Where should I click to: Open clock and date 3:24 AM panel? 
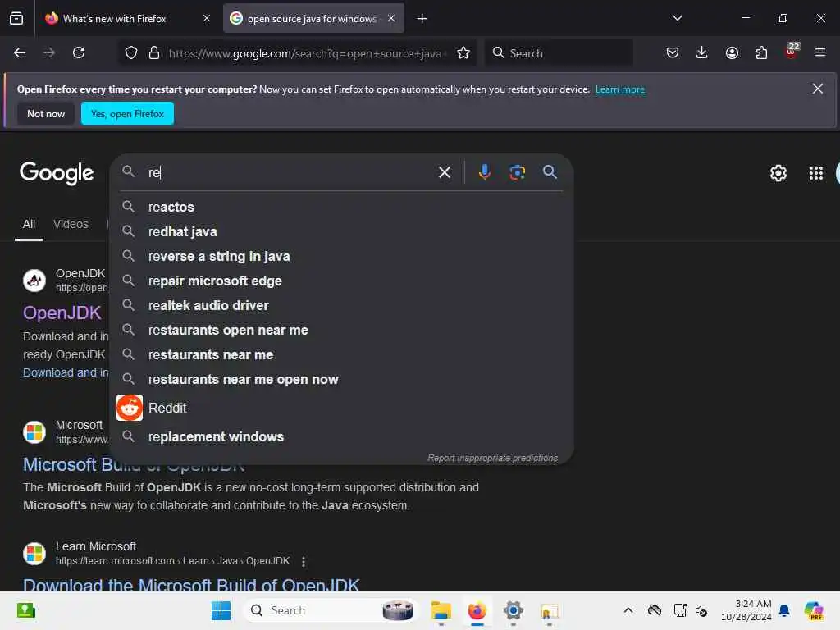point(746,610)
